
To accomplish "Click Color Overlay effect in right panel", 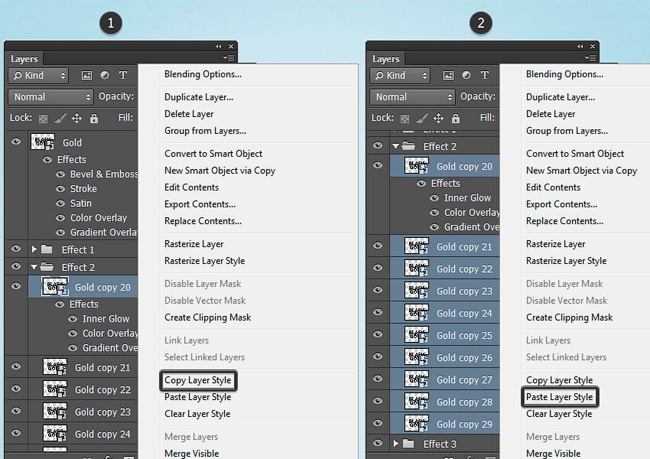I will [x=472, y=213].
